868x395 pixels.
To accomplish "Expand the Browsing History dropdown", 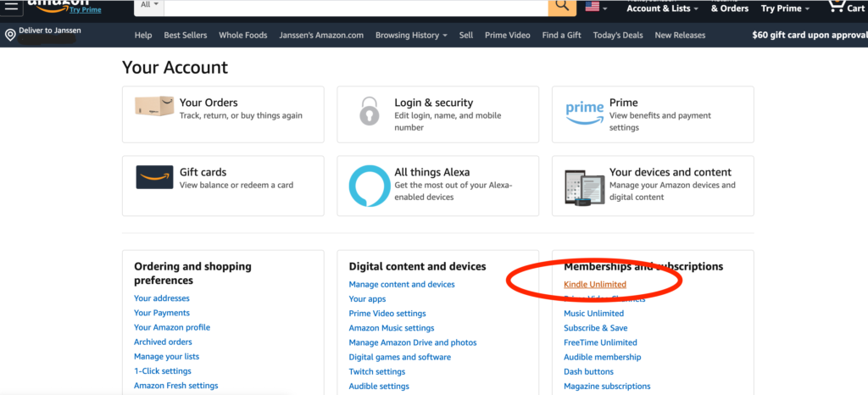I will click(x=411, y=36).
